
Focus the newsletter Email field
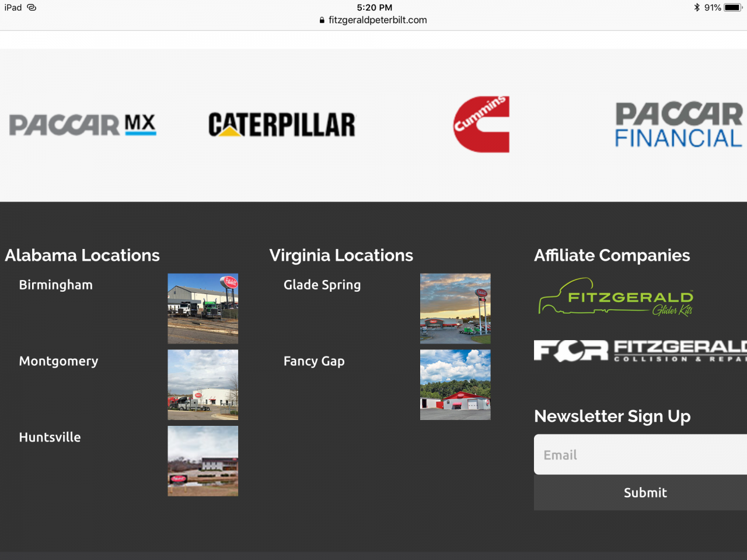(x=640, y=454)
